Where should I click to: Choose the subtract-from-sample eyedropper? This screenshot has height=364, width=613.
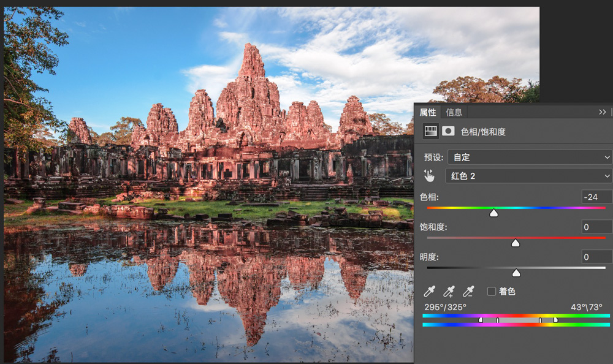click(x=468, y=291)
